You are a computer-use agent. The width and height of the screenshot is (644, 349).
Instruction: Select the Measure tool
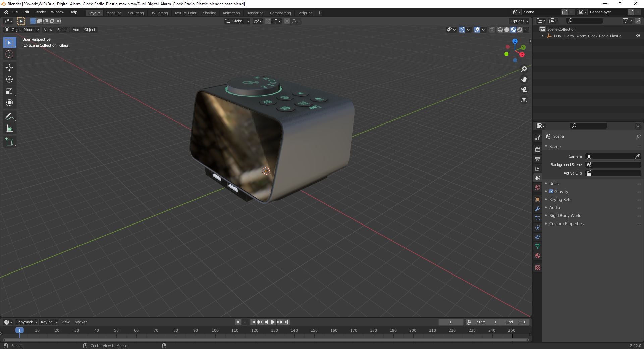[9, 128]
